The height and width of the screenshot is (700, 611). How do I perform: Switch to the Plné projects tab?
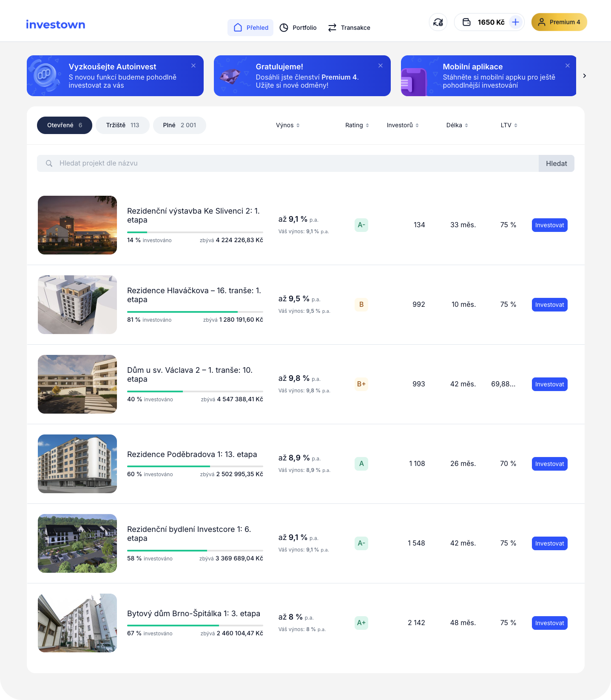(179, 125)
